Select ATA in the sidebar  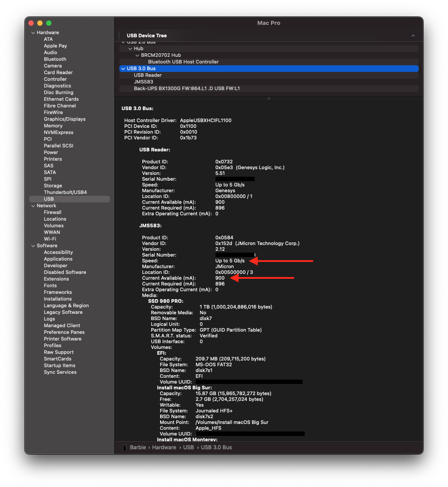[48, 39]
